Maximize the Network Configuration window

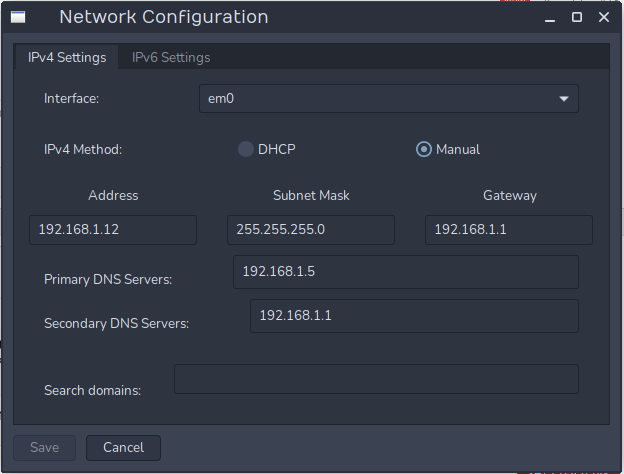click(577, 18)
